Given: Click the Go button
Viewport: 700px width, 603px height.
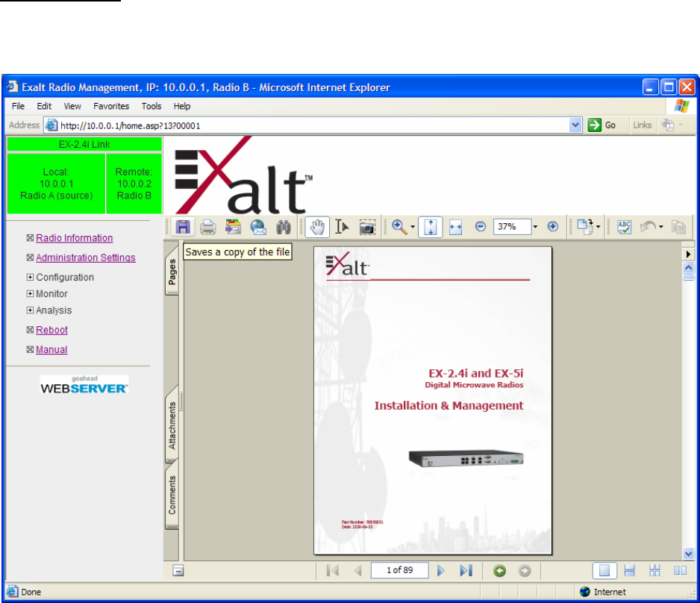Looking at the screenshot, I should point(602,125).
